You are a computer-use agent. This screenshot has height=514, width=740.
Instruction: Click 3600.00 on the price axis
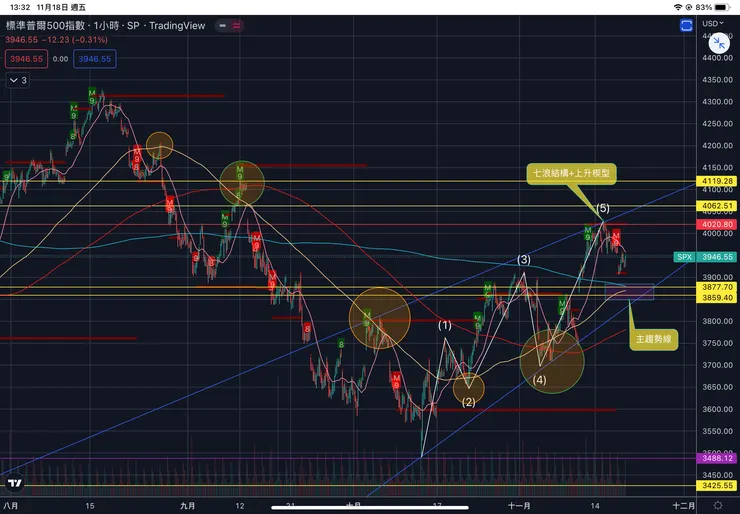pos(717,409)
